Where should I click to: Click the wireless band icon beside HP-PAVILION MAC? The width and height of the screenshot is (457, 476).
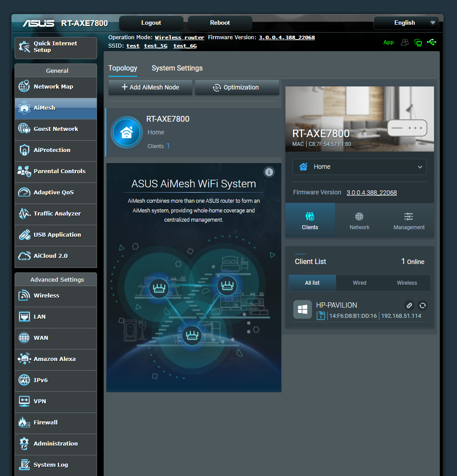pyautogui.click(x=321, y=316)
